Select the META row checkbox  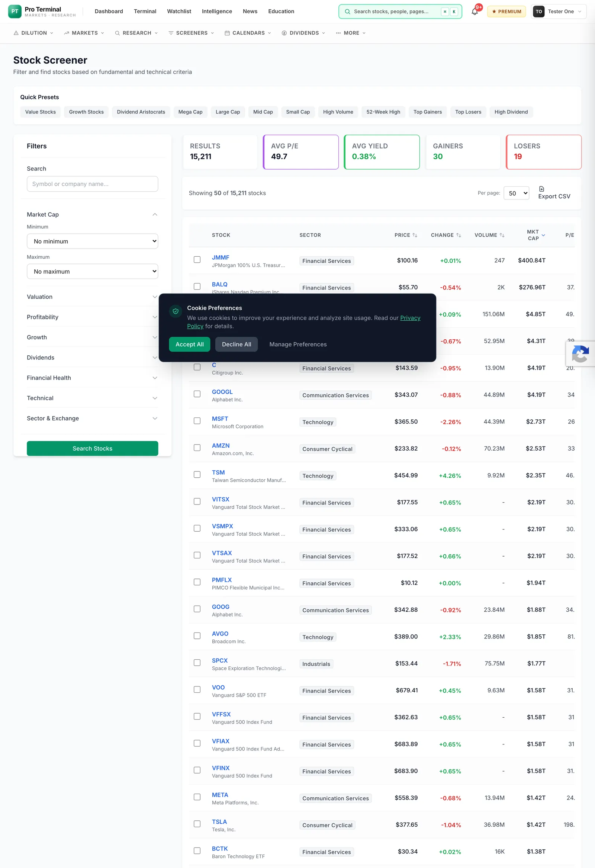point(197,797)
